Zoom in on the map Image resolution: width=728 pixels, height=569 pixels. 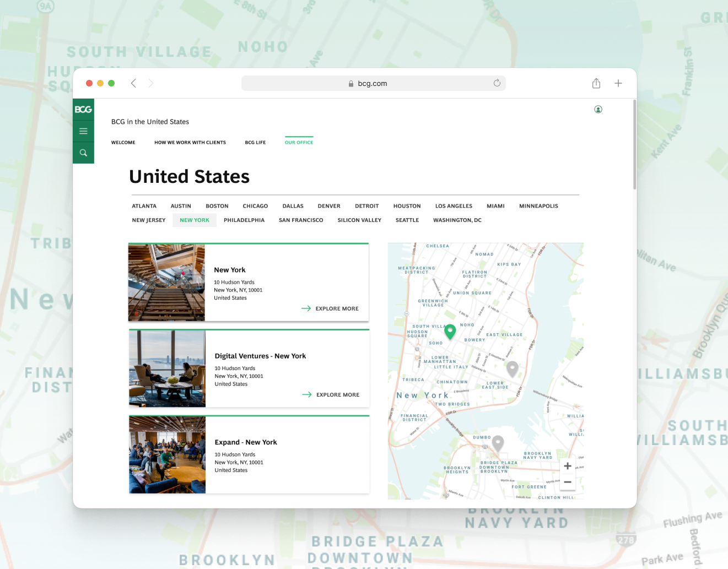[568, 466]
